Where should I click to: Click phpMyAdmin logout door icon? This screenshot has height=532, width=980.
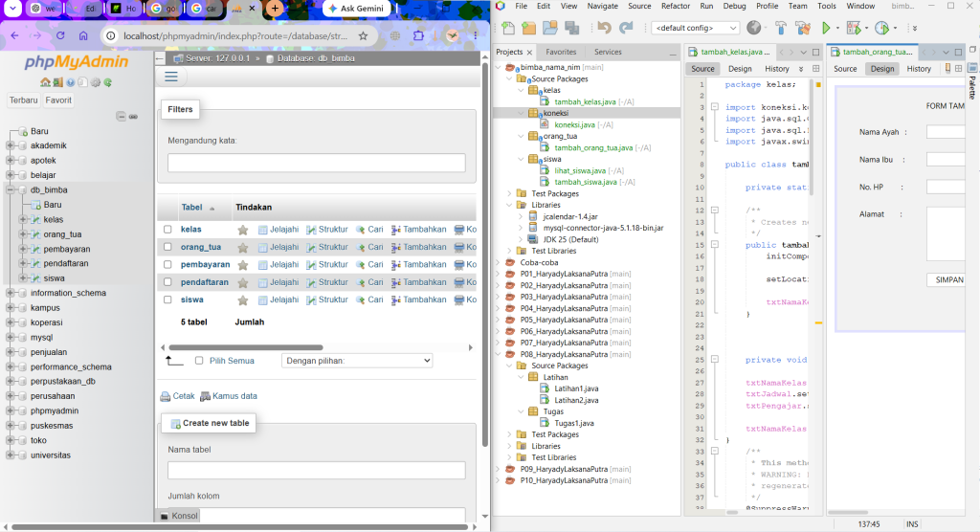57,82
